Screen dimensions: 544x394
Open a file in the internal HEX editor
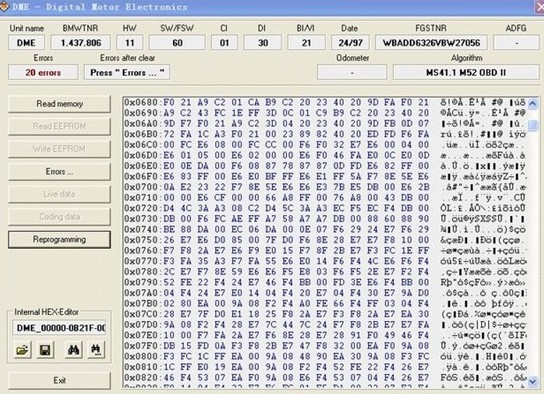point(23,350)
